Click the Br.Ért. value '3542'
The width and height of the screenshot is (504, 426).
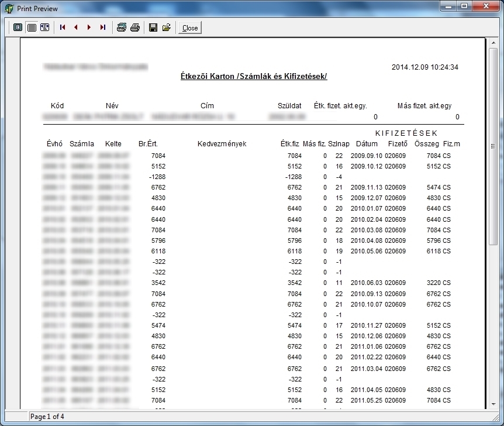[158, 283]
